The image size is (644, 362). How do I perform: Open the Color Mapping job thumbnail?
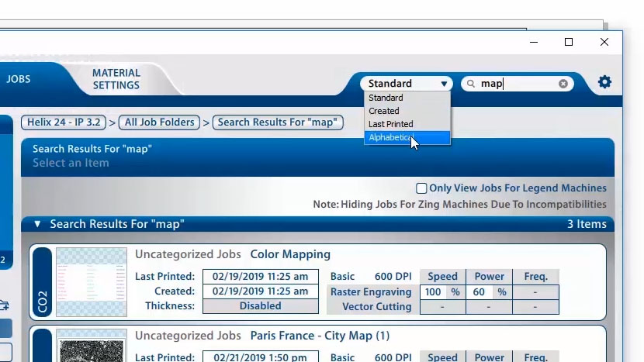tap(91, 282)
